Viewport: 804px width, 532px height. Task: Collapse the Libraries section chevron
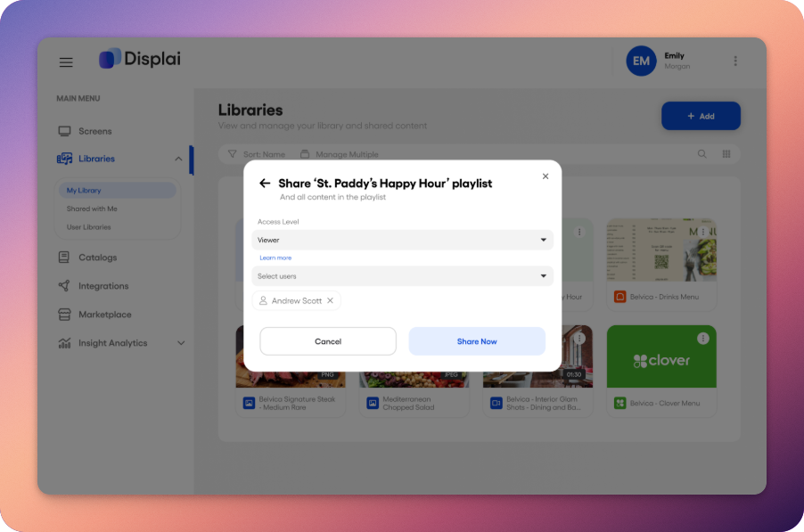point(178,159)
